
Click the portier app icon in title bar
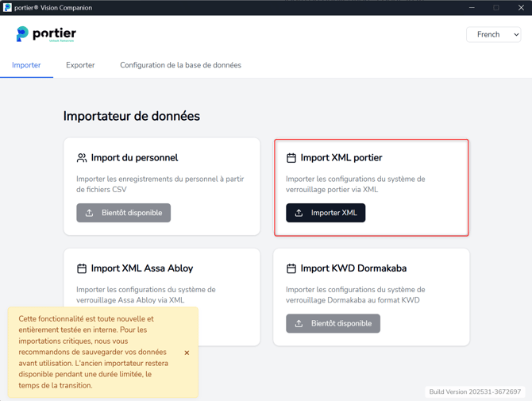7,7
